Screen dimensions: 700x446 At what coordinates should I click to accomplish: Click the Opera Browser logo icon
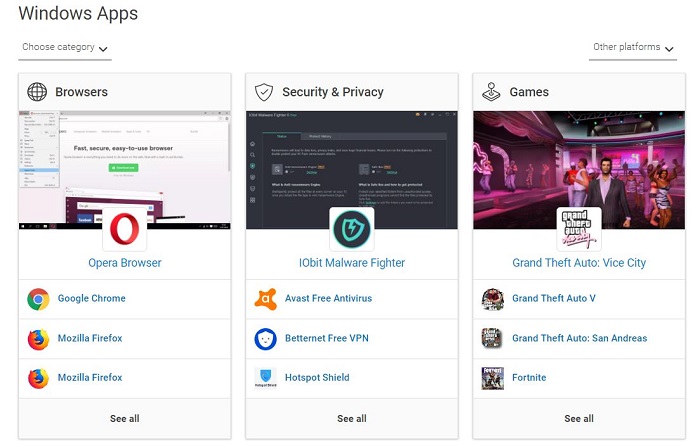(125, 229)
